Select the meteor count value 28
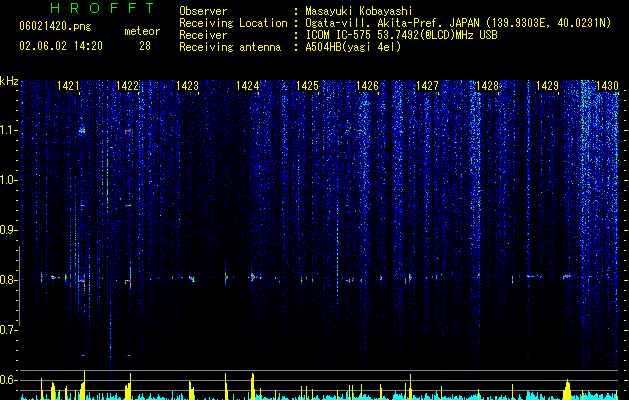Image resolution: width=629 pixels, height=400 pixels. pos(145,46)
